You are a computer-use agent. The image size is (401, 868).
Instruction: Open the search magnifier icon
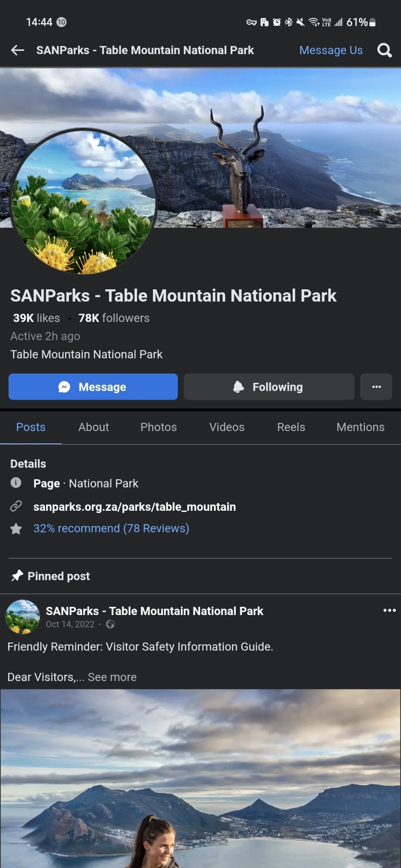pos(384,50)
